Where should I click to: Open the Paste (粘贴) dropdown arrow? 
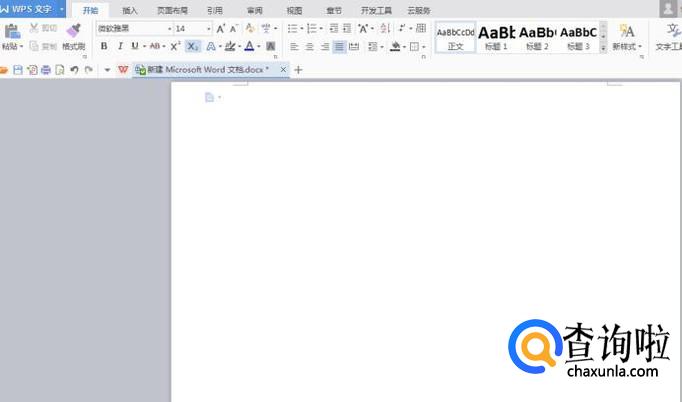pos(21,46)
